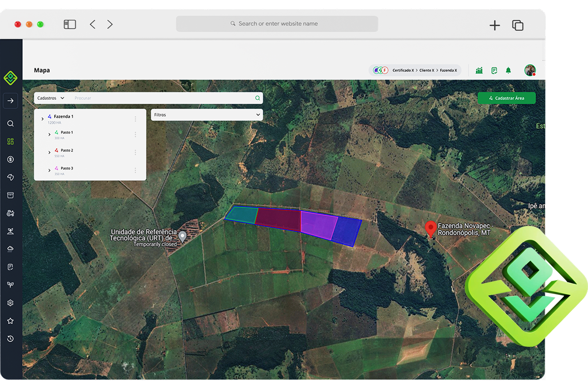Image resolution: width=588 pixels, height=389 pixels.
Task: Click Cliente X in the breadcrumb
Action: click(427, 70)
